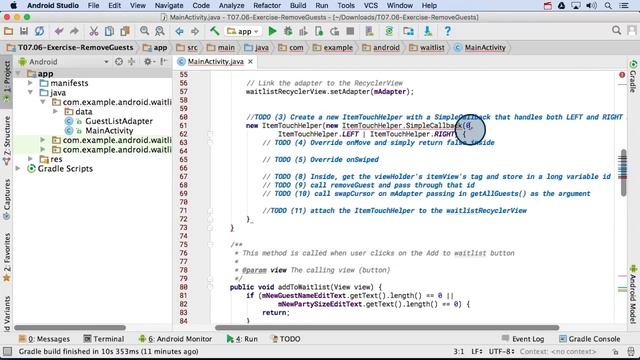This screenshot has width=640, height=360.
Task: Collapse the app module tree node
Action: (x=18, y=73)
